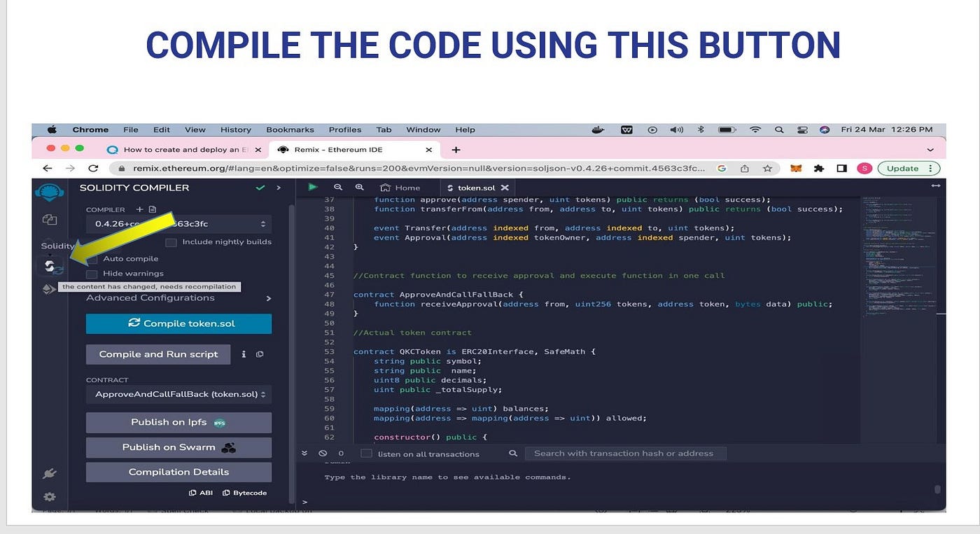
Task: Zoom in the editor font
Action: coord(360,187)
